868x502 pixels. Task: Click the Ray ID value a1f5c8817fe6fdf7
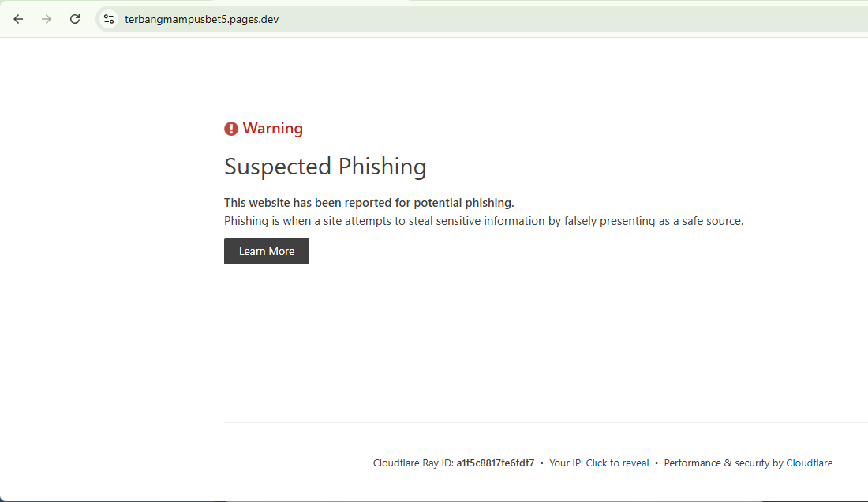click(x=495, y=463)
